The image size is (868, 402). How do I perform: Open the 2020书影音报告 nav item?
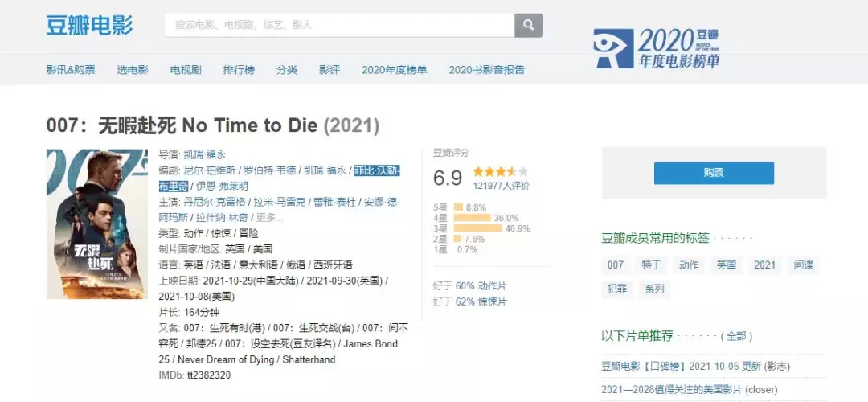click(486, 70)
